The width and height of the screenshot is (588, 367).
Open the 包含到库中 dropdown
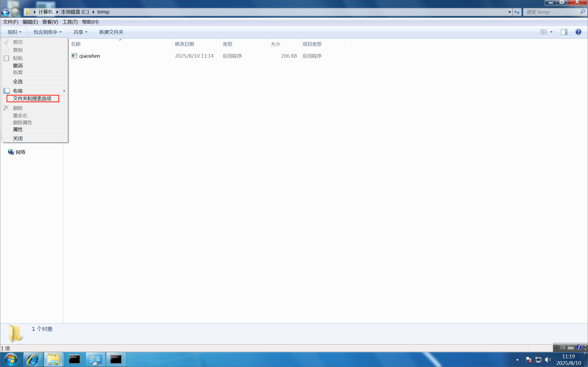click(x=47, y=32)
